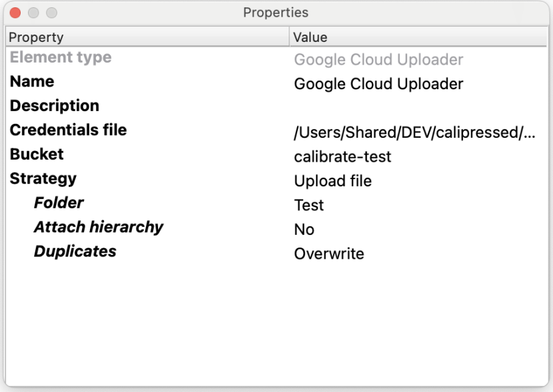Select the Duplicates property label
Screen dimensions: 553x392
coord(75,251)
